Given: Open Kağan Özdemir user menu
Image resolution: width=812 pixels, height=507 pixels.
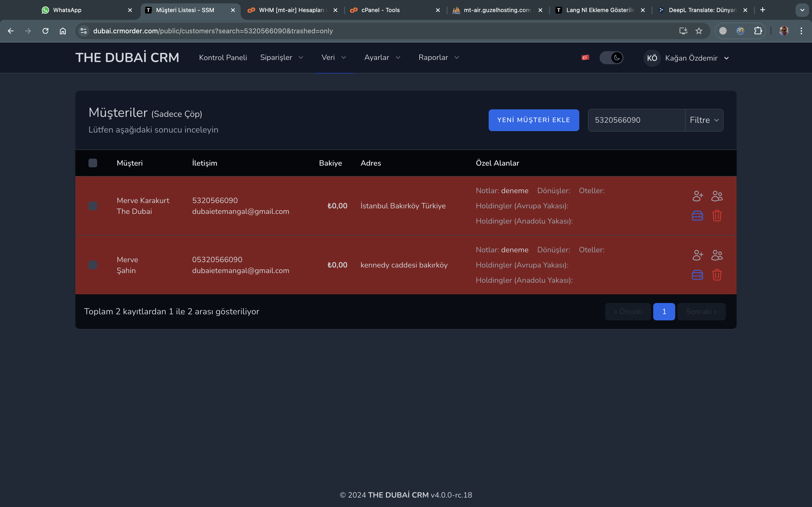Looking at the screenshot, I should pos(686,58).
